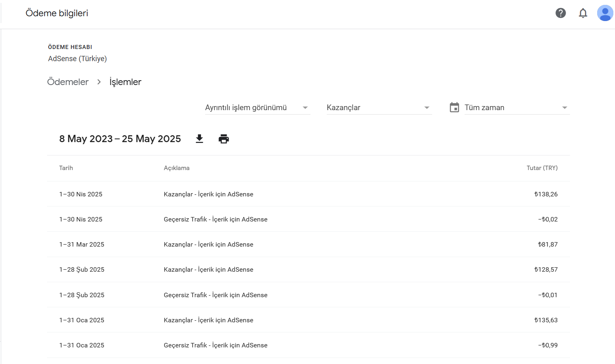This screenshot has width=615, height=364.
Task: Select the ₺138,26 amount for Nis 2025
Action: tap(546, 194)
